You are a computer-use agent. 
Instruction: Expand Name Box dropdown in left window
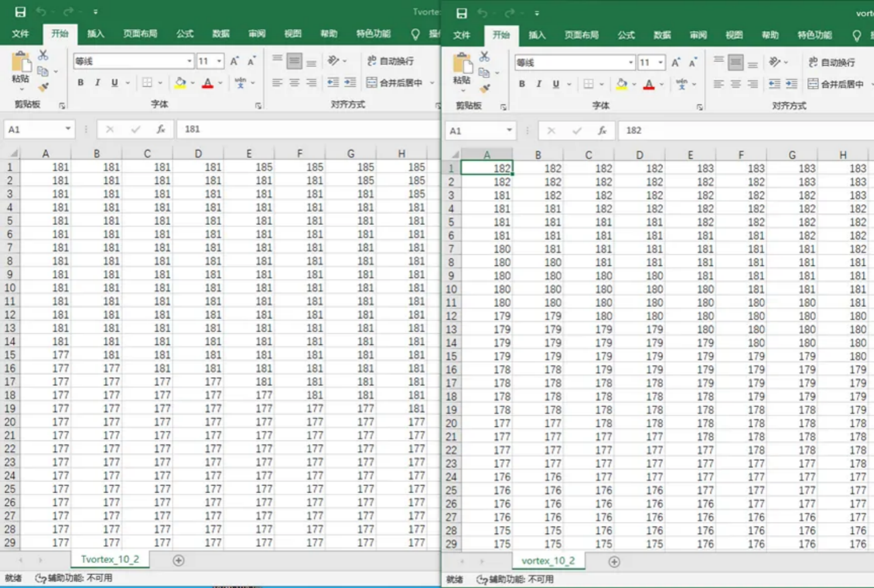(x=68, y=129)
